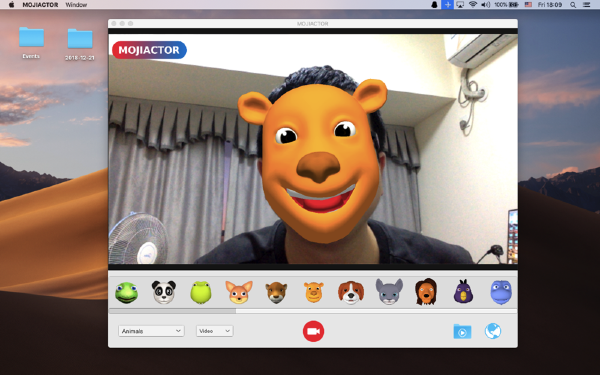Screen dimensions: 600x375
Task: Select the purple bird avatar
Action: tap(463, 292)
